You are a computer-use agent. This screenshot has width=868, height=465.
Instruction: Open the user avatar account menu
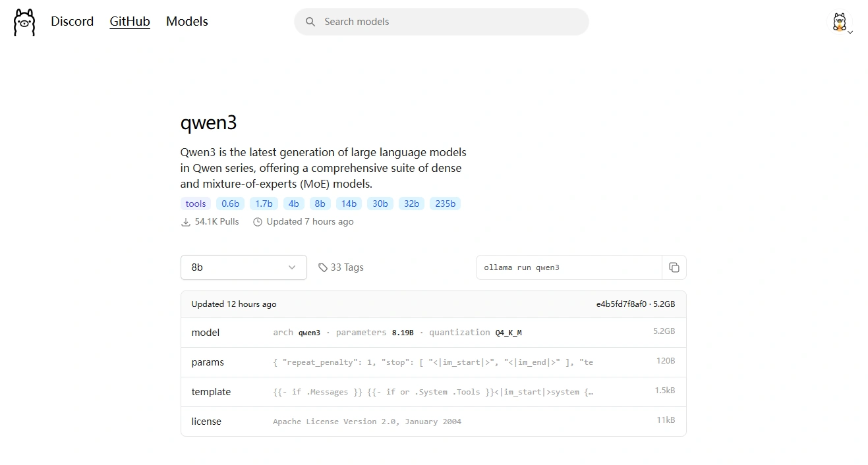click(839, 22)
